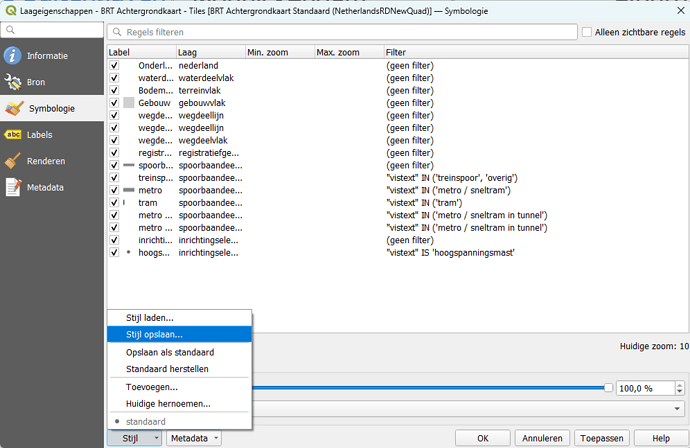
Task: Choose Stijl opslaan... menu entry
Action: click(180, 334)
